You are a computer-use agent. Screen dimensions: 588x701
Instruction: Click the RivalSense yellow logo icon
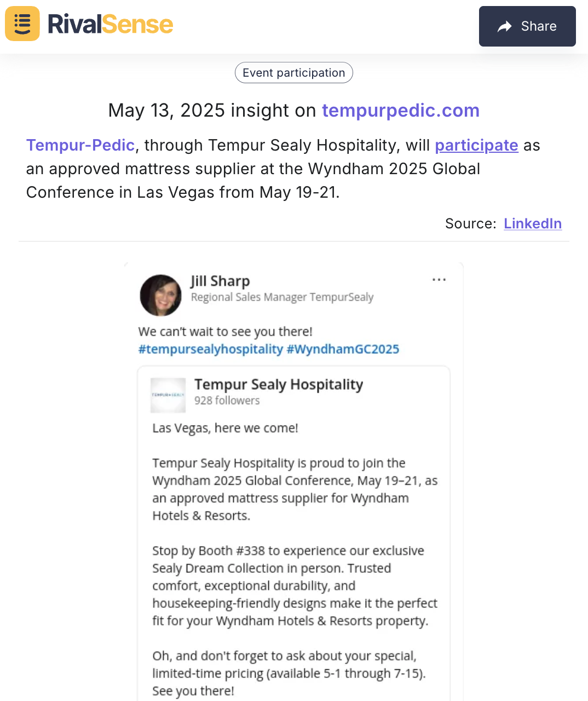point(22,24)
